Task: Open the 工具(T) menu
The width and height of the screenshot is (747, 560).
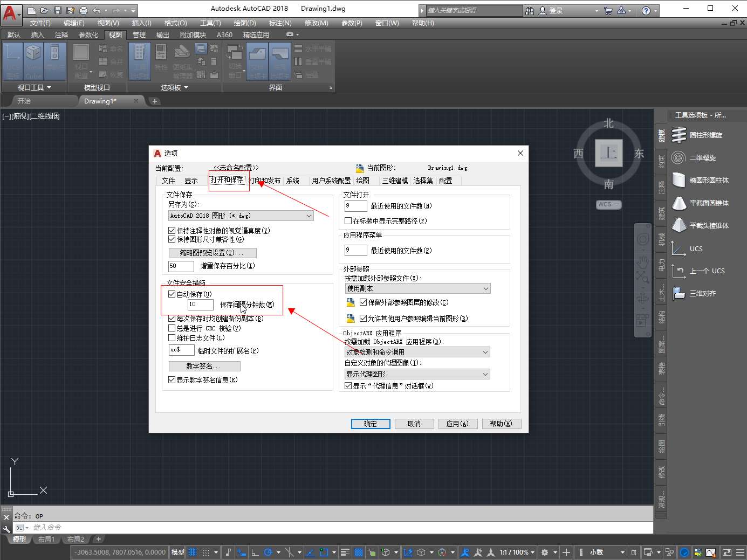Action: point(210,23)
